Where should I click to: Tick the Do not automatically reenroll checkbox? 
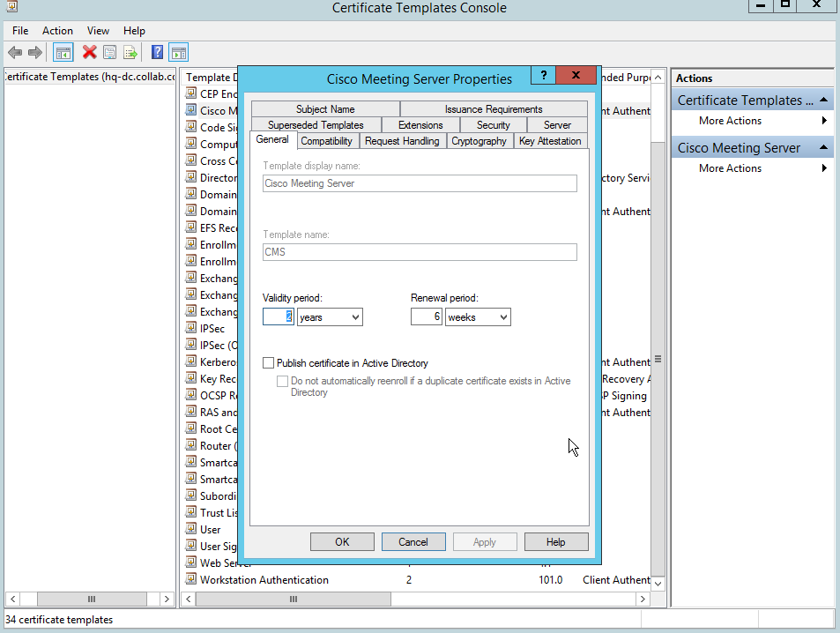click(x=282, y=381)
